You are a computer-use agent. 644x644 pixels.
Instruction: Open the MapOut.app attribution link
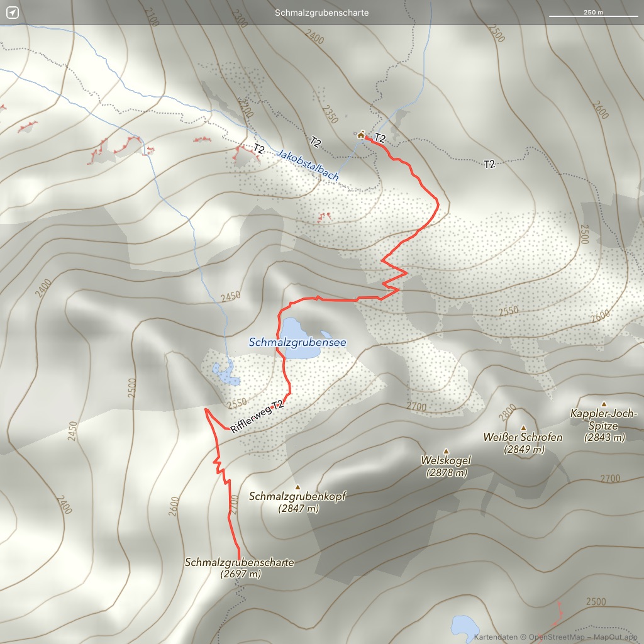[x=620, y=637]
